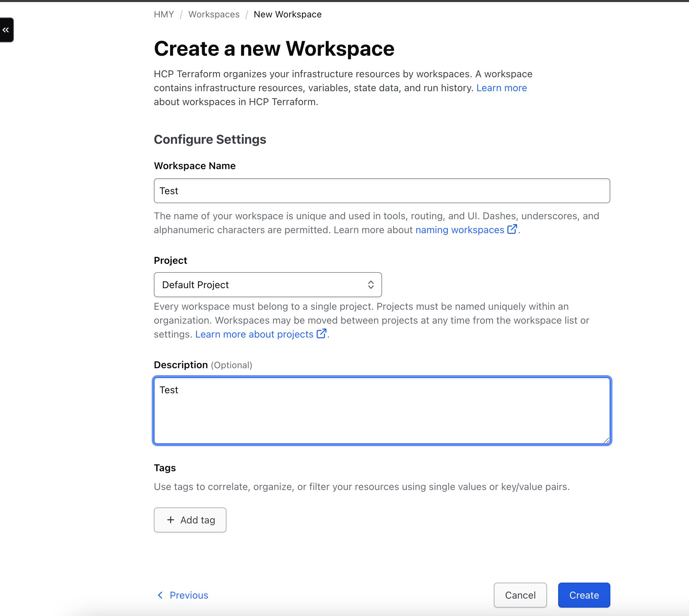Open the Default Project dropdown
This screenshot has width=689, height=616.
(268, 285)
